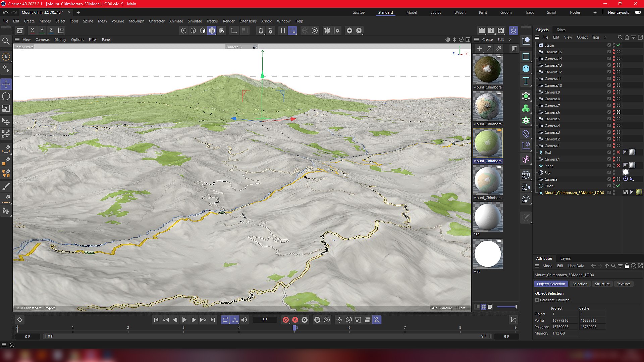Image resolution: width=644 pixels, height=362 pixels.
Task: Expand object manager more menus chevron
Action: [x=605, y=37]
